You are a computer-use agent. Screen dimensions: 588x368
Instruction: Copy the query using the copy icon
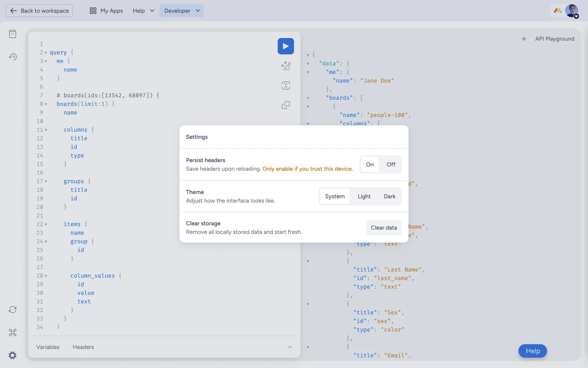285,105
